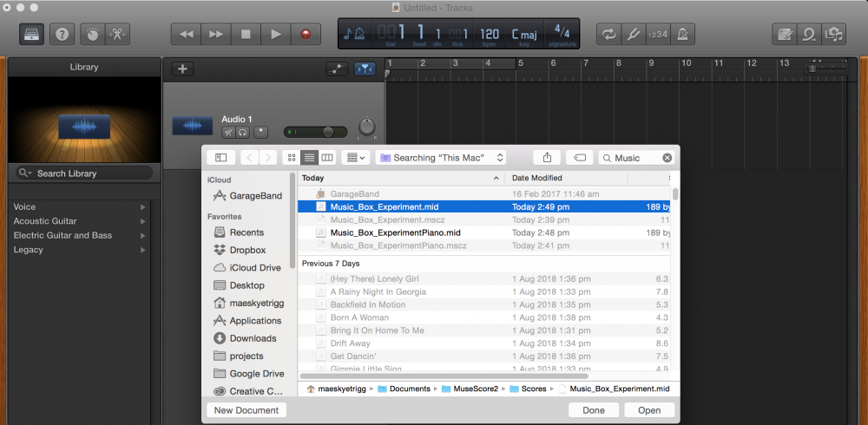Enable the Tuner button
Image resolution: width=868 pixels, height=425 pixels.
click(x=634, y=35)
